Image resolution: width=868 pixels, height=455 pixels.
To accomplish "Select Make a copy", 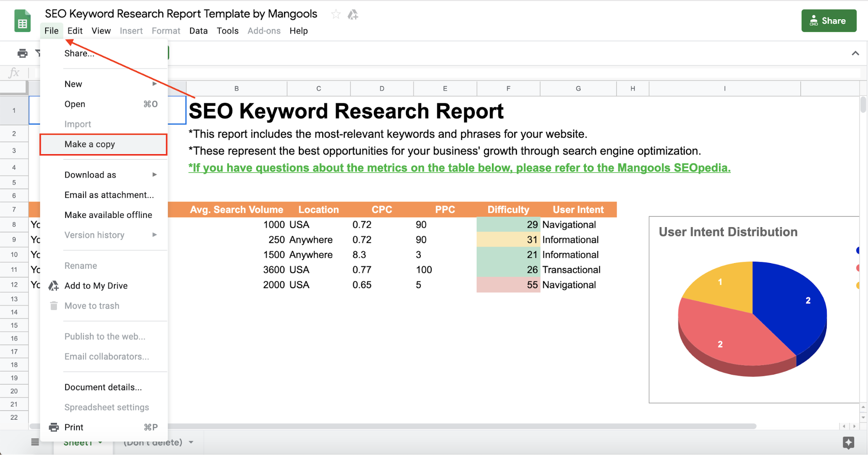I will (x=103, y=144).
